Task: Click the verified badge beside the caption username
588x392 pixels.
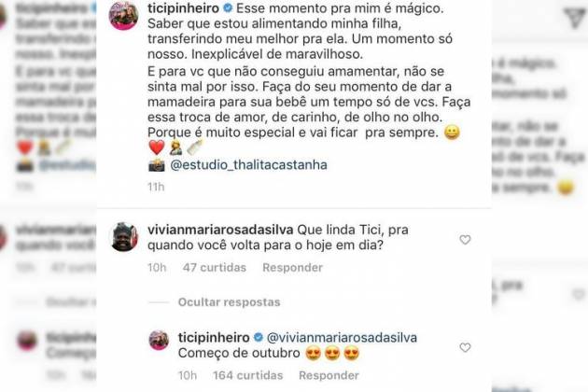Action: pos(228,7)
